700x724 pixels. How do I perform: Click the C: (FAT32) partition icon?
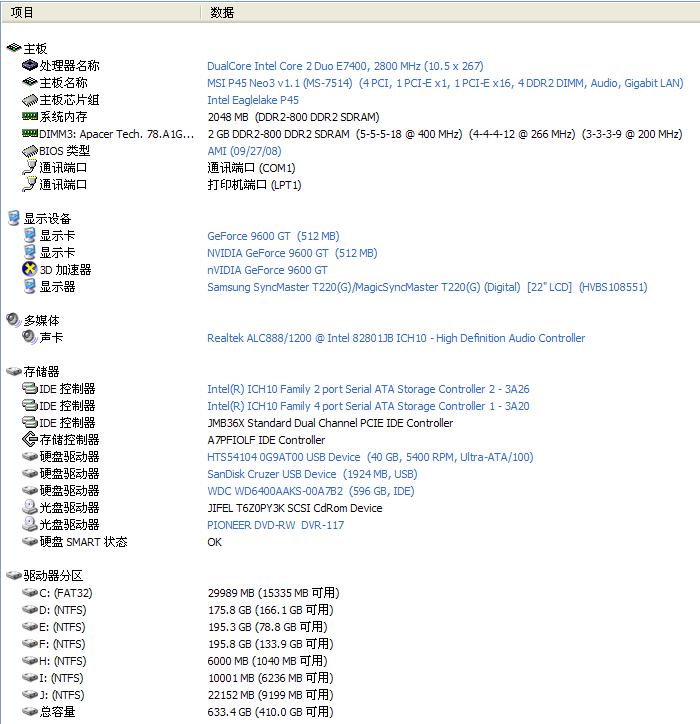pos(30,592)
